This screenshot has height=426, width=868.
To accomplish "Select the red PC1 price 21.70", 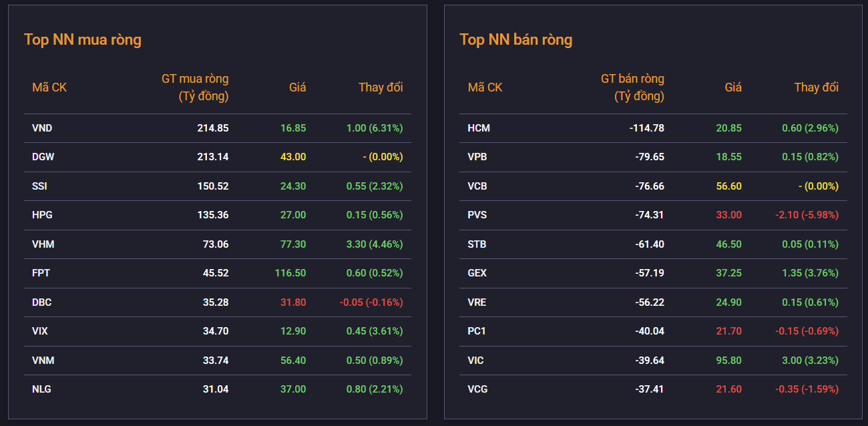I will (728, 331).
